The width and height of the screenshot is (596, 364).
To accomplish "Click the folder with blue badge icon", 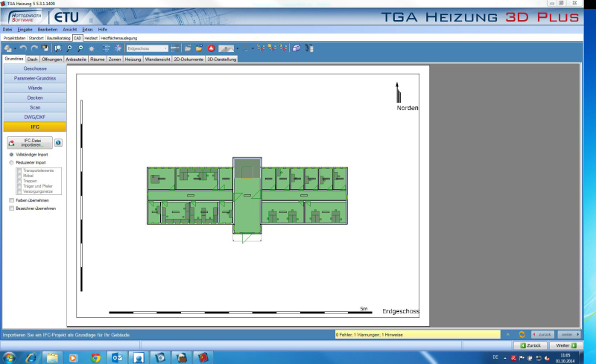I will click(x=199, y=48).
